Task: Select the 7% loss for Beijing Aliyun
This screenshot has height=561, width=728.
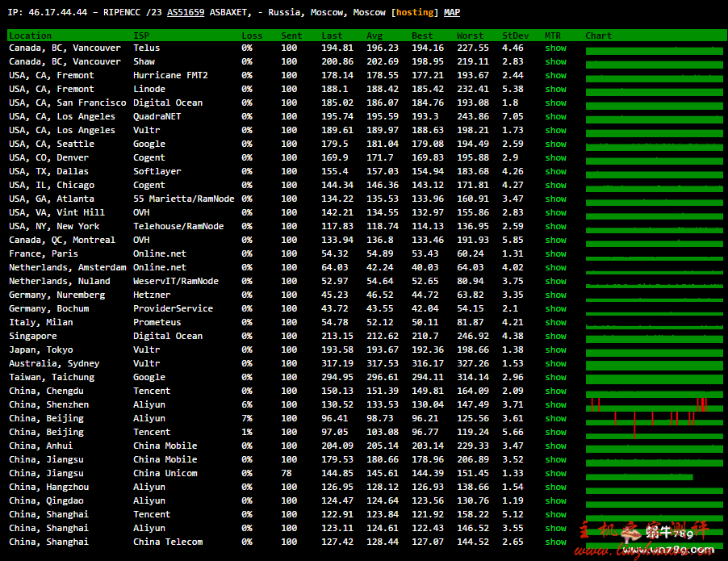Action: pos(246,418)
